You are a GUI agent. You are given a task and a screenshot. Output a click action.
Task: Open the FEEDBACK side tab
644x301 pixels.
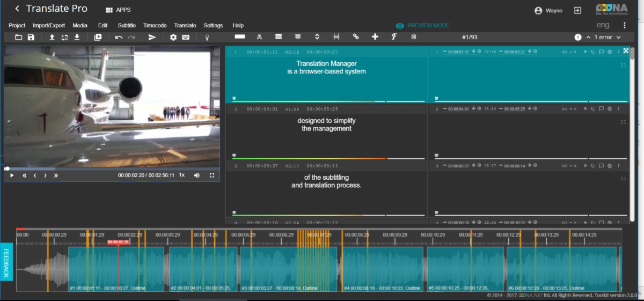pyautogui.click(x=7, y=261)
